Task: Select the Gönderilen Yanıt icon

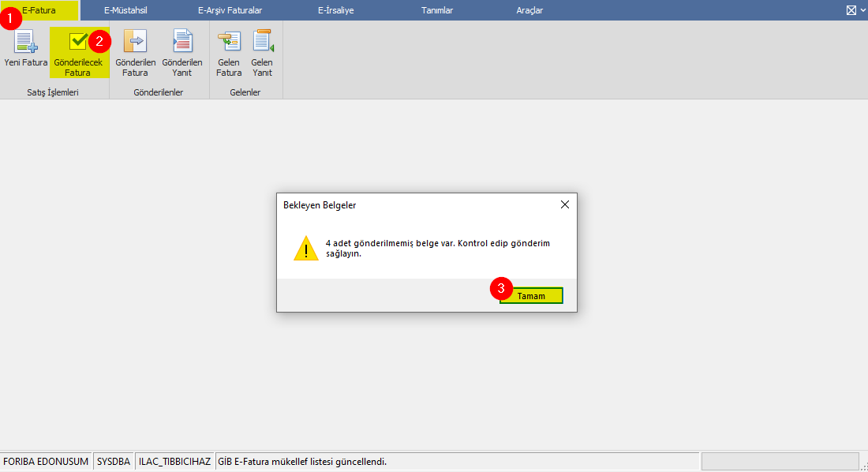Action: 182,42
